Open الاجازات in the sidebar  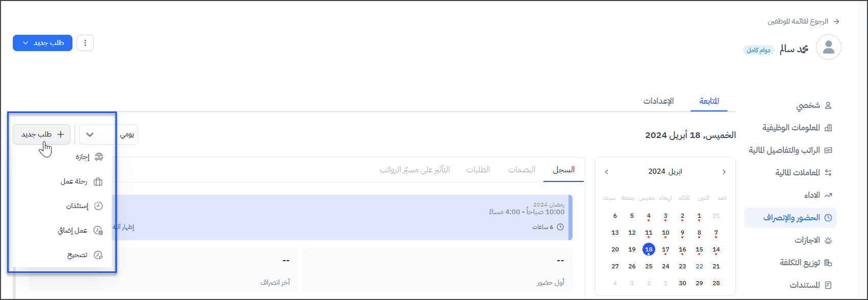pyautogui.click(x=807, y=240)
